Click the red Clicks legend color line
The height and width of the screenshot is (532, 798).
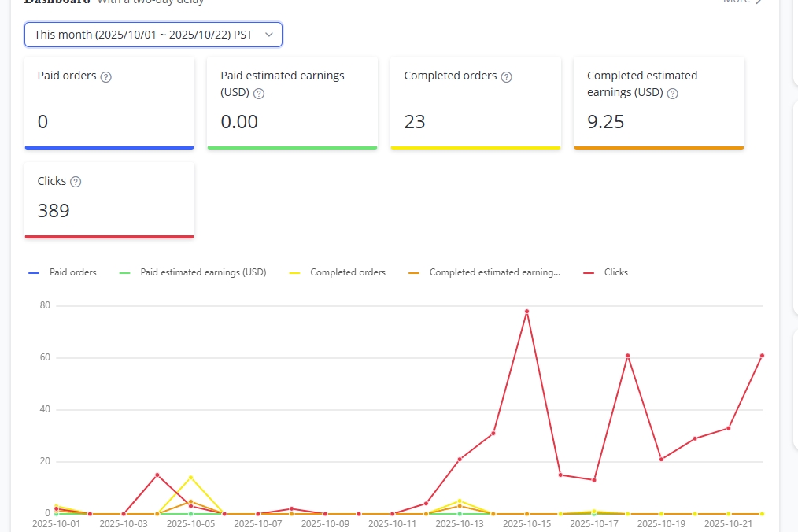(589, 272)
